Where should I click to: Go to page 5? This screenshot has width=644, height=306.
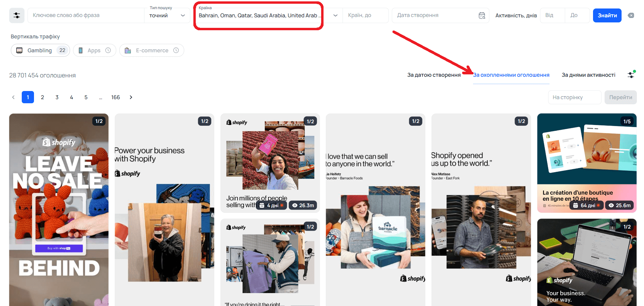point(86,97)
